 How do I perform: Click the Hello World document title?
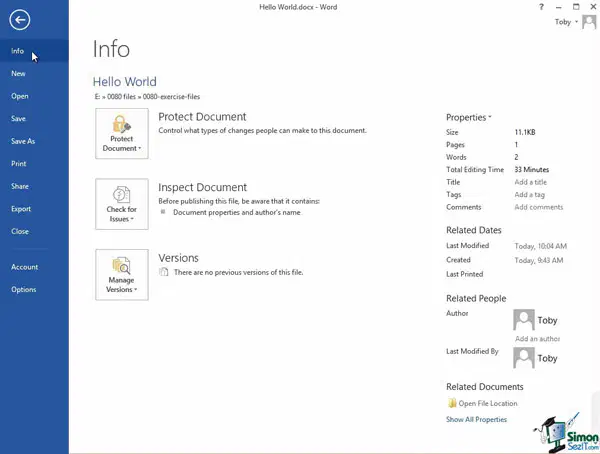[125, 82]
